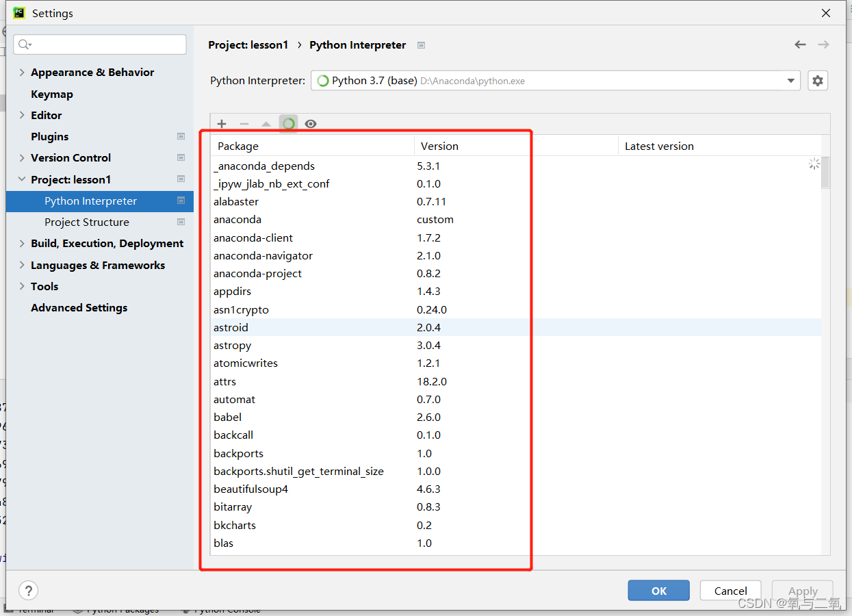Screen dimensions: 852x616
Task: Select the _ipyw_jlab_nb_ext_conf package
Action: click(516, 184)
